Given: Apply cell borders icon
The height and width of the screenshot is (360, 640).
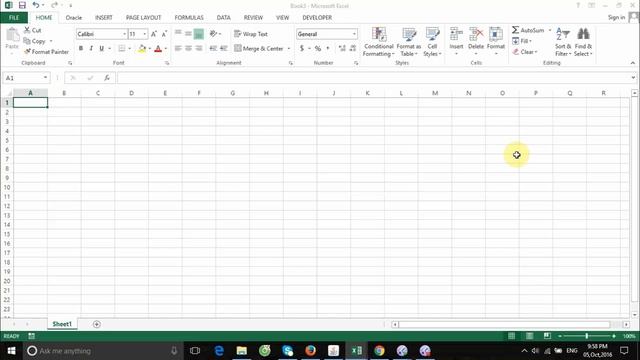Looking at the screenshot, I should point(122,49).
